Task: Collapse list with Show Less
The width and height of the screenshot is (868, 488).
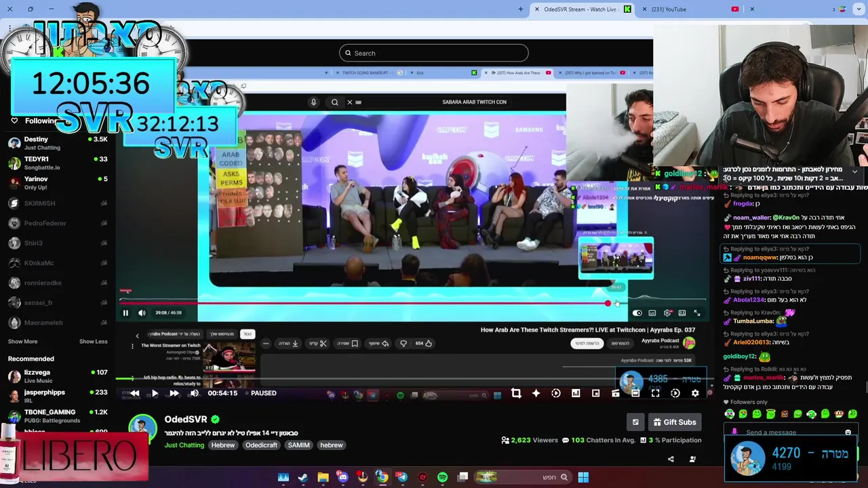Action: [x=94, y=342]
